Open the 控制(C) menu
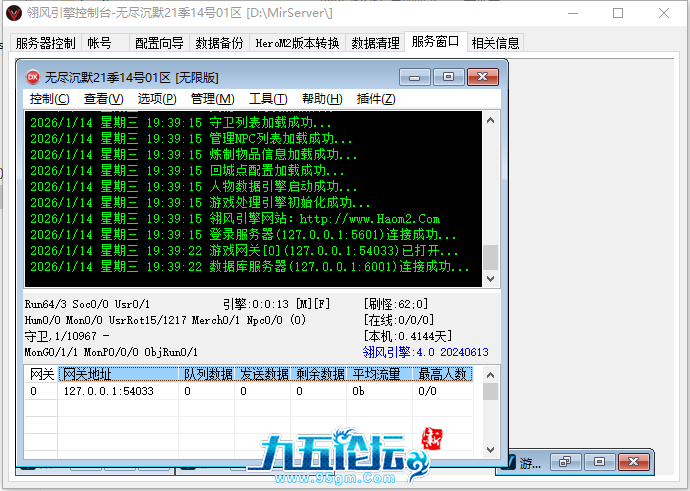 pos(49,99)
